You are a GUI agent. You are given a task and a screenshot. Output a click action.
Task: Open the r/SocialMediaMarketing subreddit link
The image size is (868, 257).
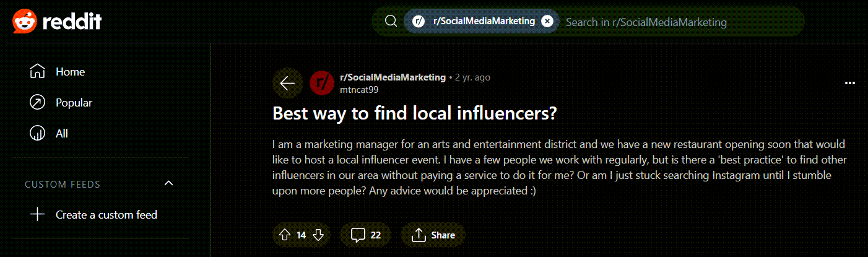coord(393,77)
